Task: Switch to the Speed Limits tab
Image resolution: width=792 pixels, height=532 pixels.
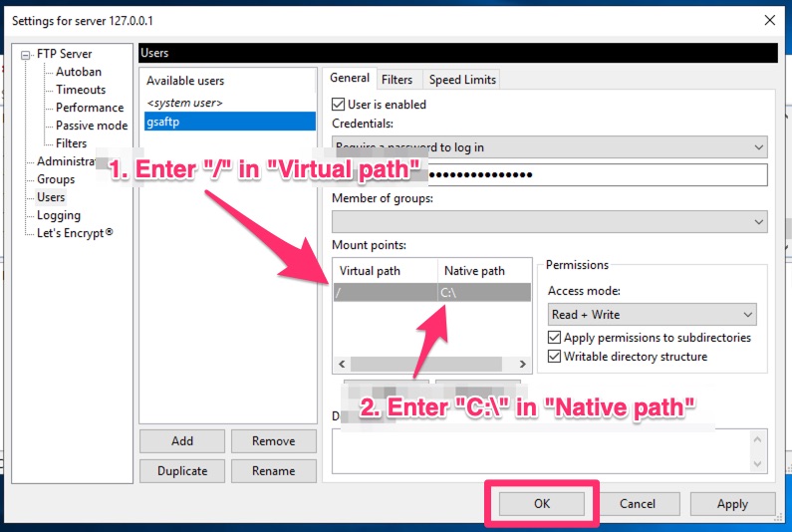Action: (461, 80)
